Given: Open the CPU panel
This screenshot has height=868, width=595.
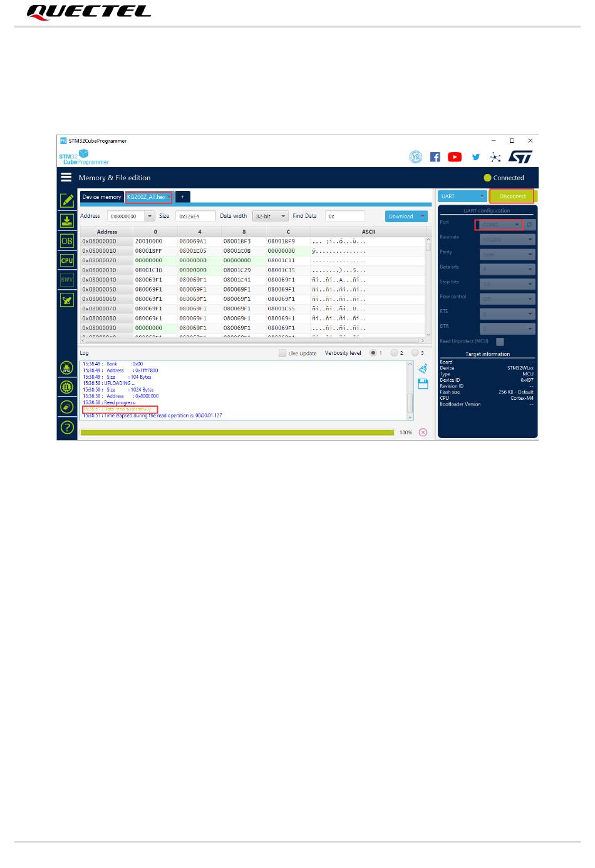Looking at the screenshot, I should 67,260.
